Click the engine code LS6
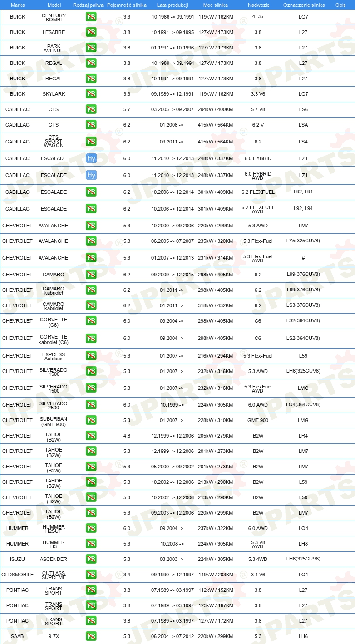 pos(303,109)
